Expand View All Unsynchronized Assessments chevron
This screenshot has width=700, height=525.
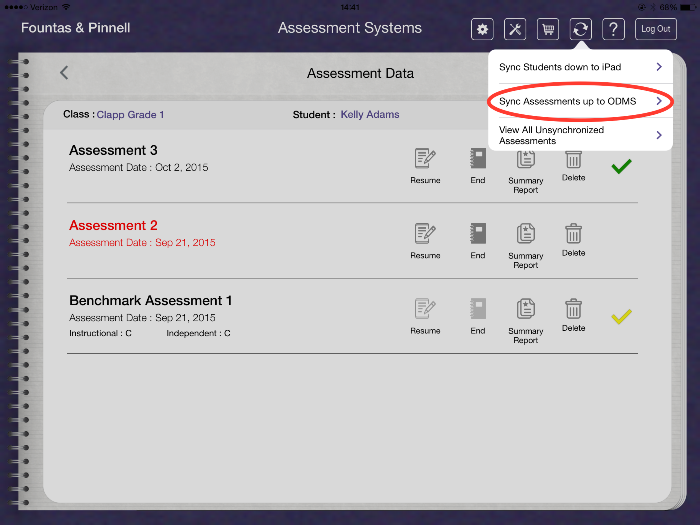(659, 135)
